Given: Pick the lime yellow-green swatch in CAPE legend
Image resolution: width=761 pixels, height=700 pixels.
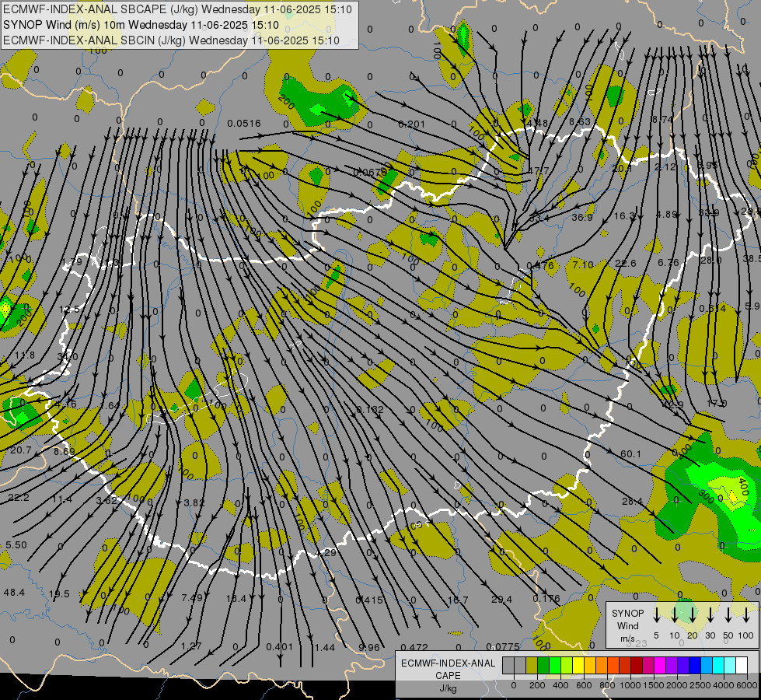Looking at the screenshot, I should click(x=567, y=665).
